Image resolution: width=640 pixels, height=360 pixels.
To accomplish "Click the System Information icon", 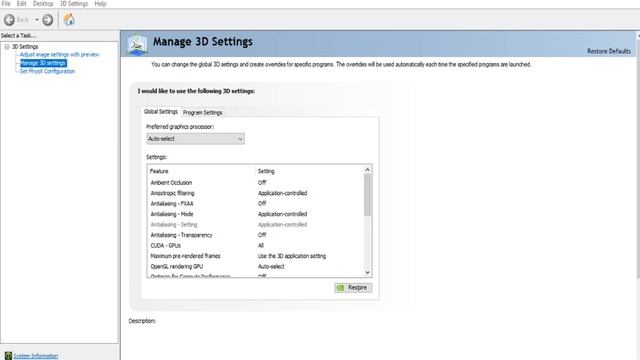I will (x=8, y=356).
